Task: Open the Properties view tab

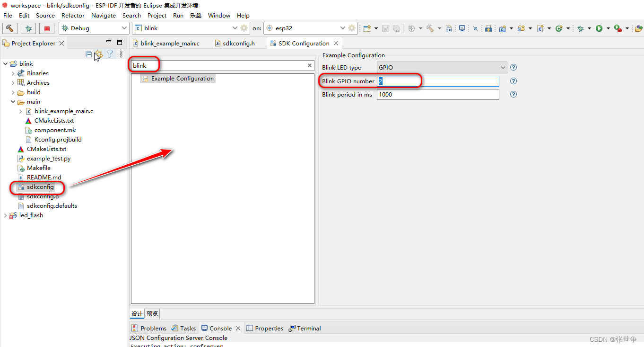Action: [x=265, y=328]
